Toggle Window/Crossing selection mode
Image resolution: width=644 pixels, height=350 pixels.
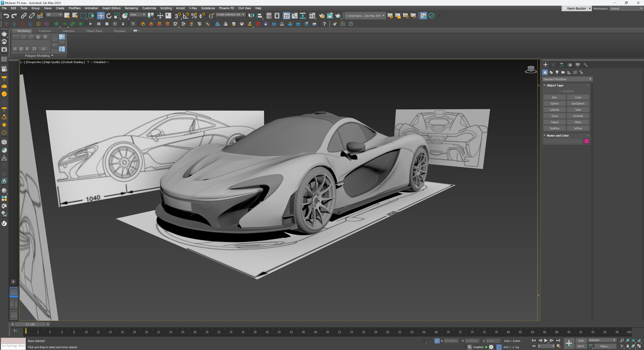[91, 16]
